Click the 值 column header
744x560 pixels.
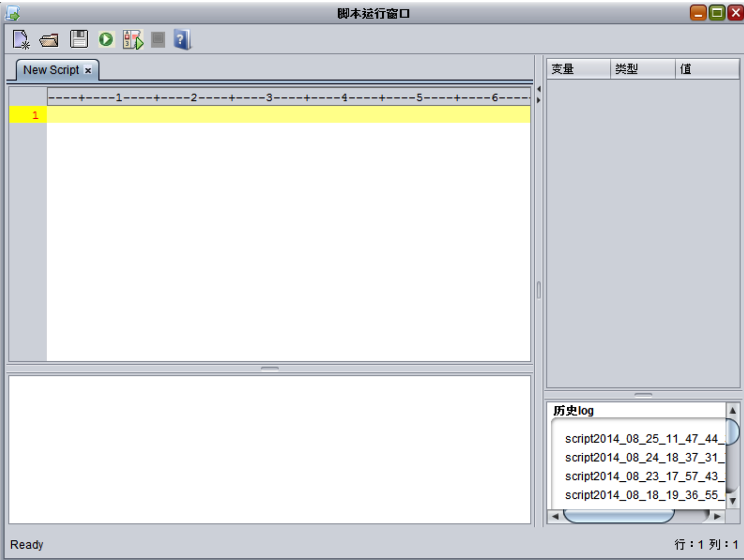(x=707, y=69)
